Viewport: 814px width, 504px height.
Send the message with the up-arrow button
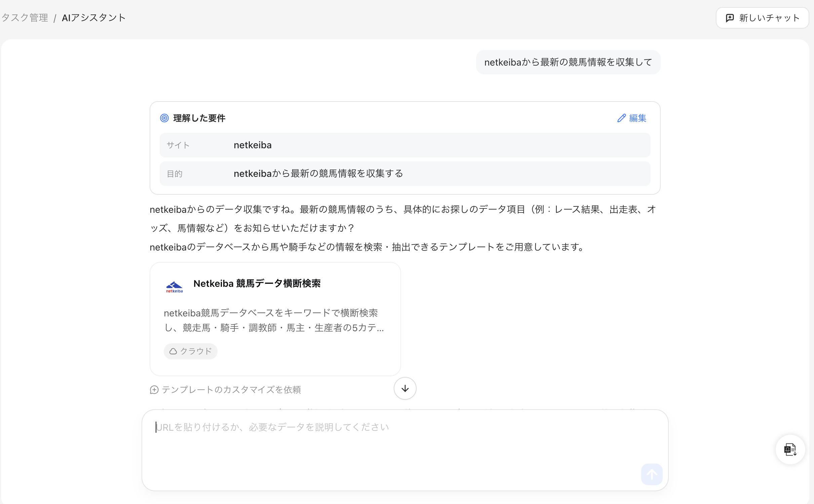pos(652,474)
